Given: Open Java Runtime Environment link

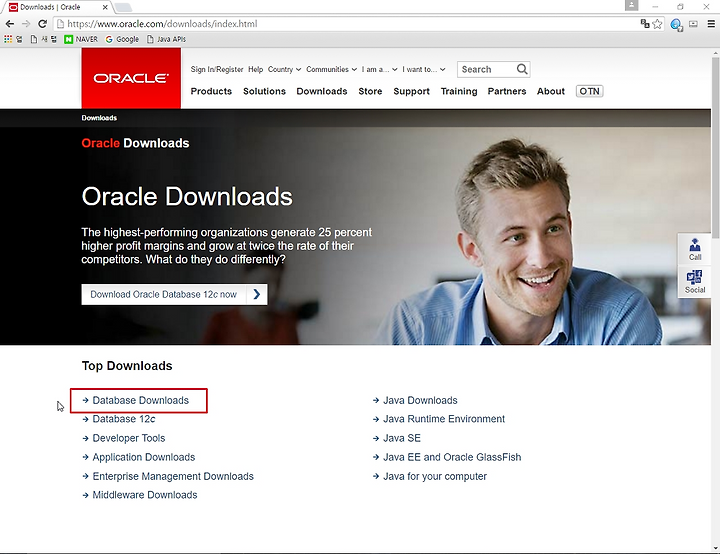Looking at the screenshot, I should point(444,419).
